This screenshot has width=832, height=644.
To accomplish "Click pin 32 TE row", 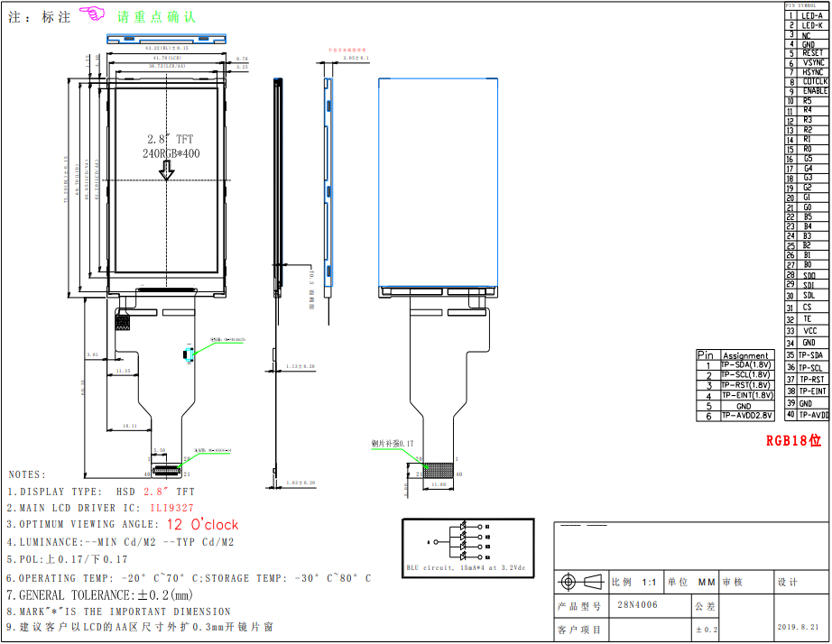I will (x=807, y=319).
